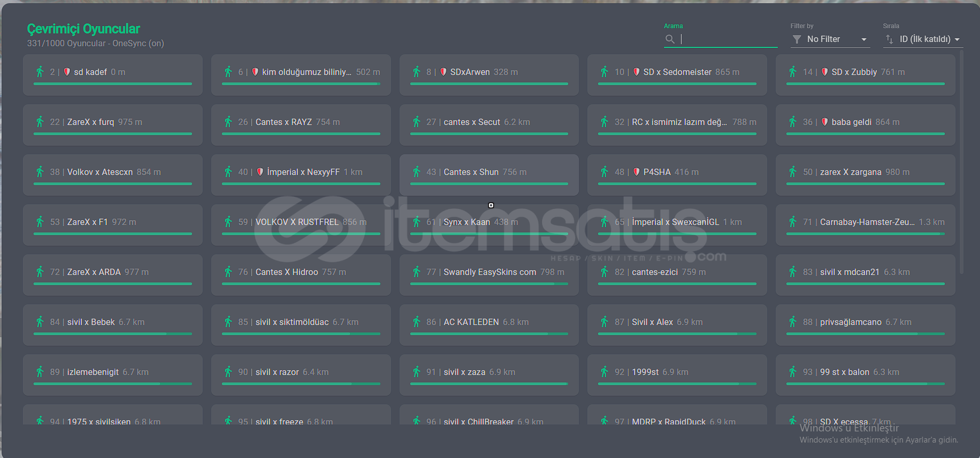The height and width of the screenshot is (458, 980).
Task: Open the Swandly EasySkins com player card
Action: 488,275
